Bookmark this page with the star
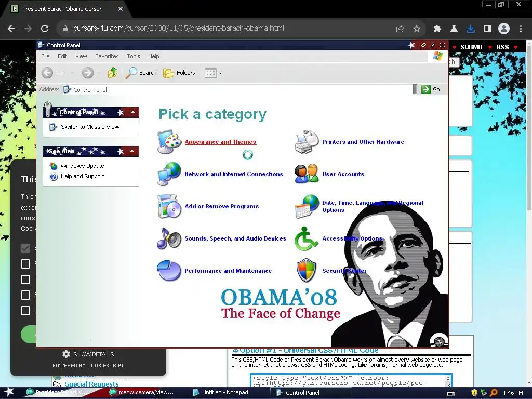The image size is (532, 399). [x=417, y=29]
